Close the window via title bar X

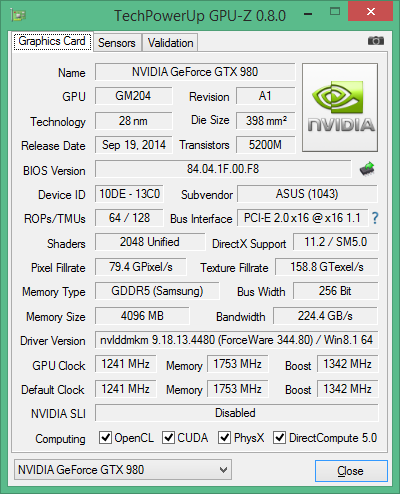370,12
